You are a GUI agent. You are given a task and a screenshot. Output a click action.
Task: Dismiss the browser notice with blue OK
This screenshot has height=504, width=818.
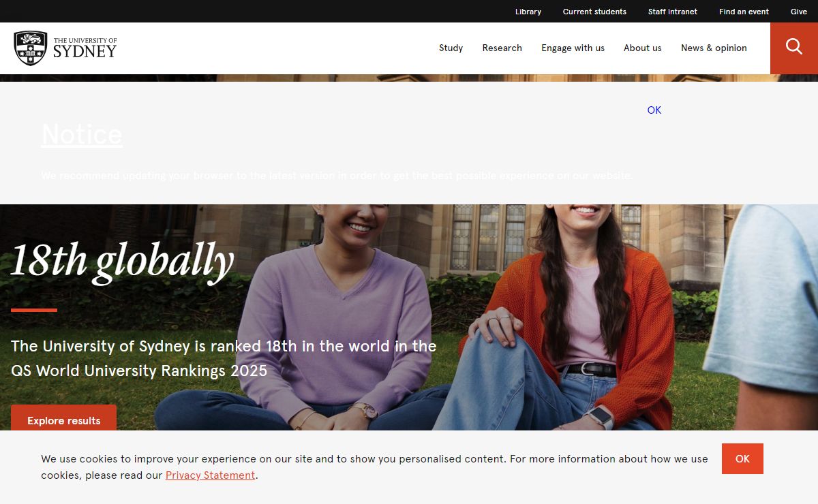coord(654,110)
